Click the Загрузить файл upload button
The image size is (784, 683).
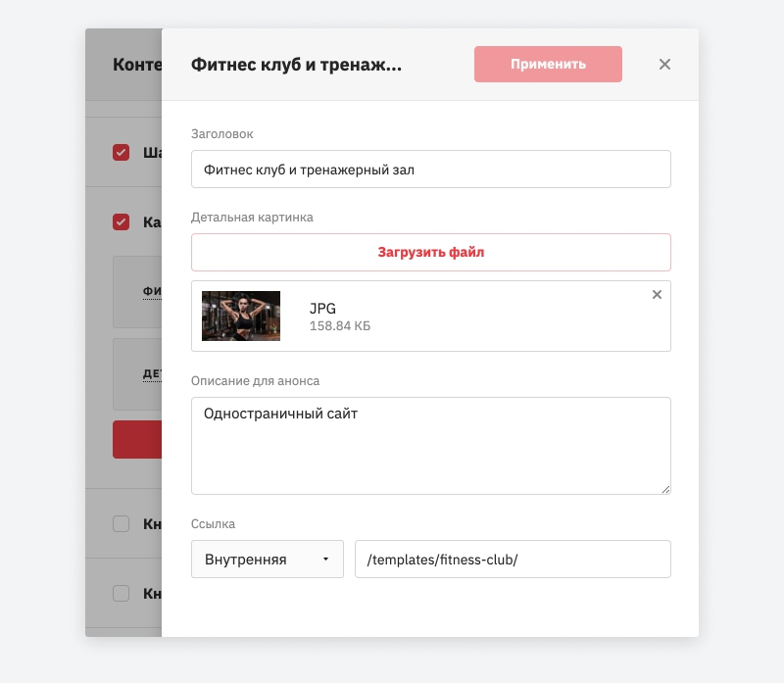tap(431, 252)
